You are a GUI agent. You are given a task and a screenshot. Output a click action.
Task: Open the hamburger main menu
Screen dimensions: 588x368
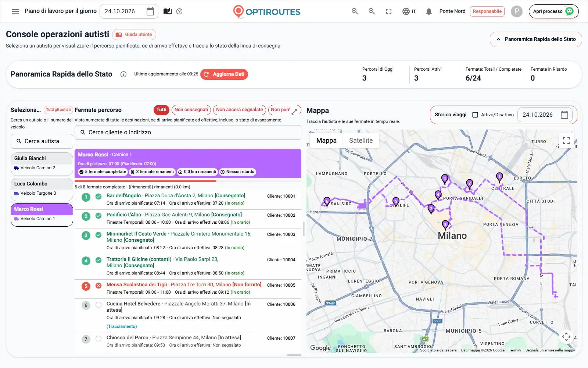point(15,11)
